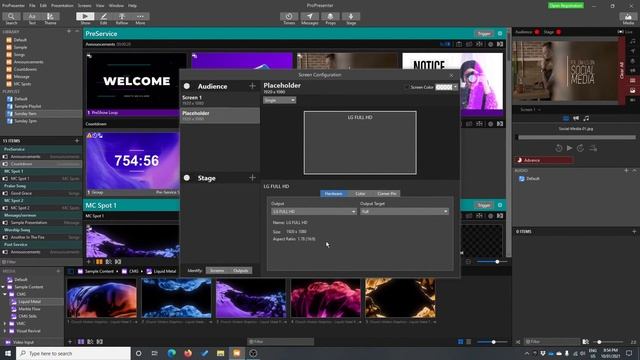Add a new Audience screen
Screen dimensions: 640x360
point(252,86)
